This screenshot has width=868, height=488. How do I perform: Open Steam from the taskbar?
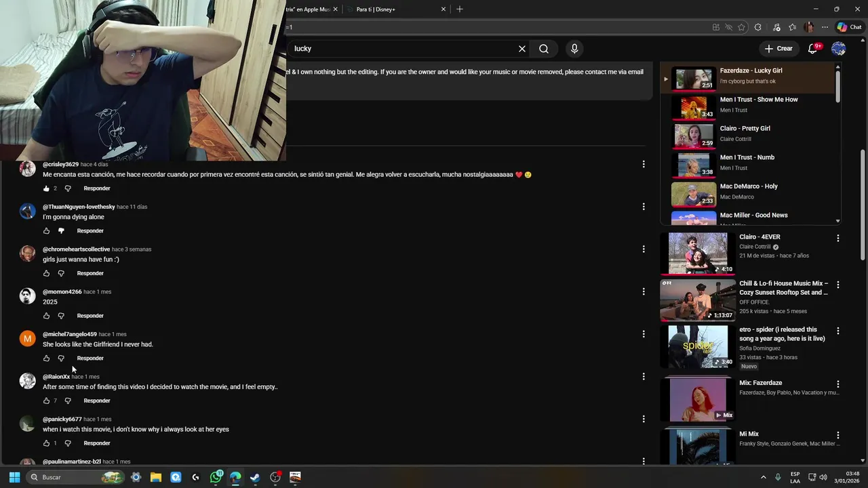[x=255, y=477]
